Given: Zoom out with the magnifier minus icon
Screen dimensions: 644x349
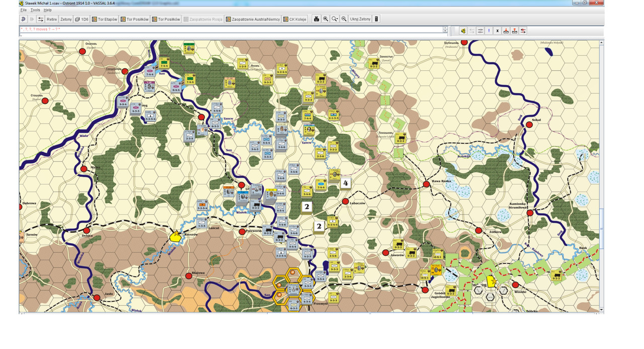Looking at the screenshot, I should pyautogui.click(x=344, y=19).
